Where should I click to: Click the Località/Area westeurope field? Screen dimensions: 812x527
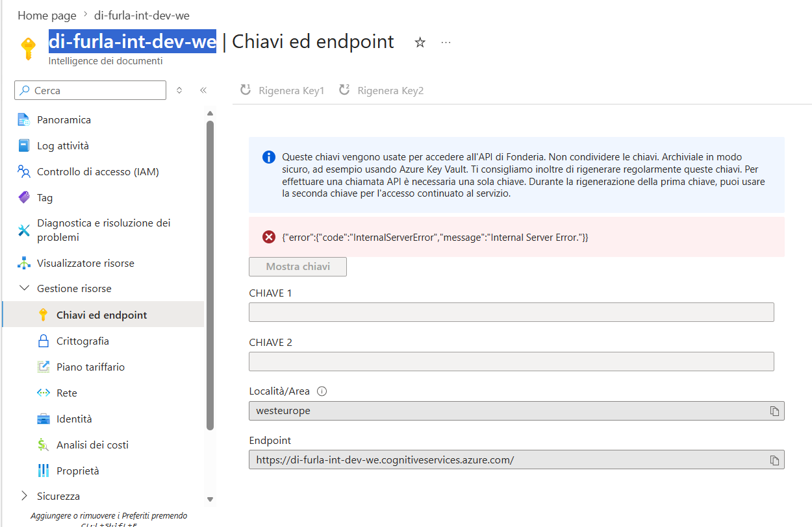pos(516,411)
